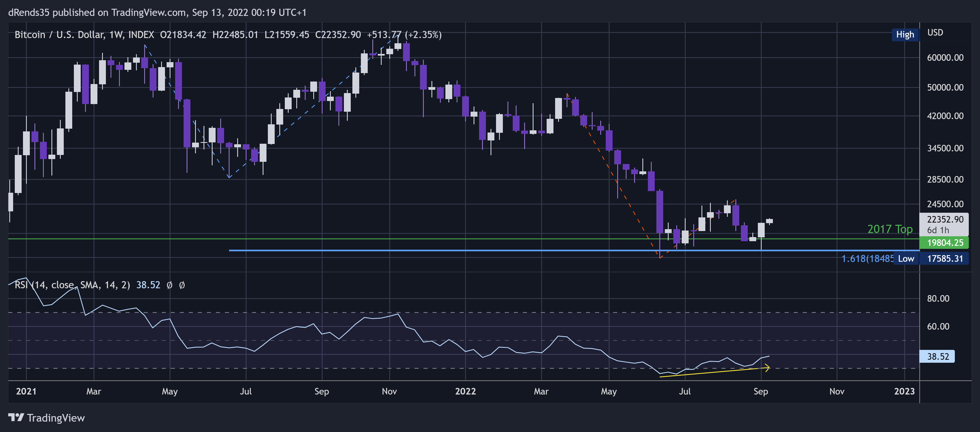Click the Nov label before 2022

[389, 391]
